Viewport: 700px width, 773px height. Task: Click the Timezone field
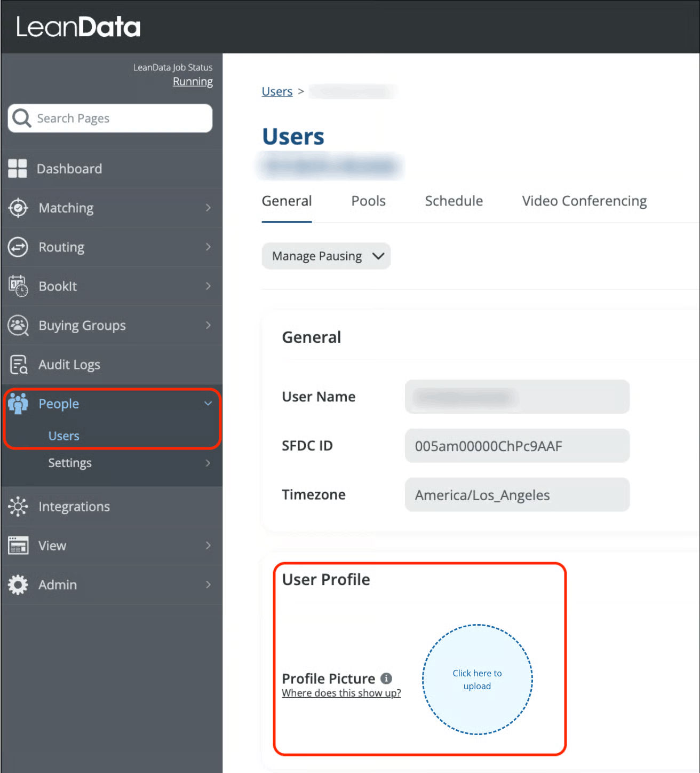tap(517, 495)
